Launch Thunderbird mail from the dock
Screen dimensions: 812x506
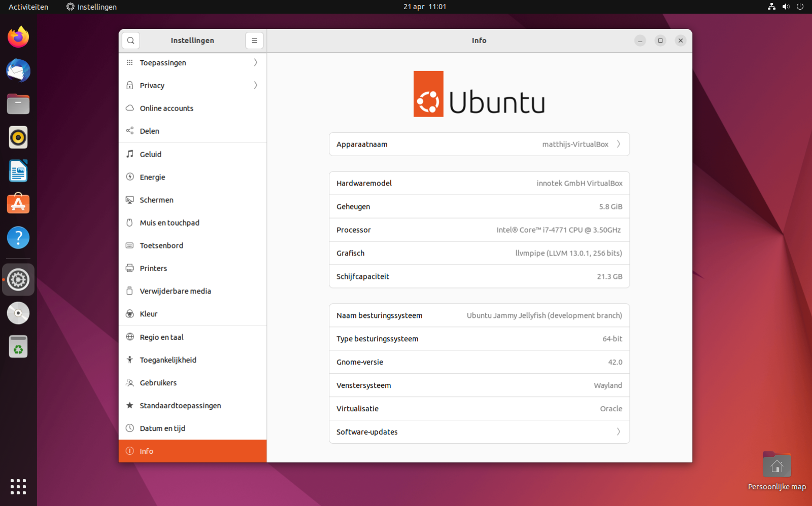point(18,70)
